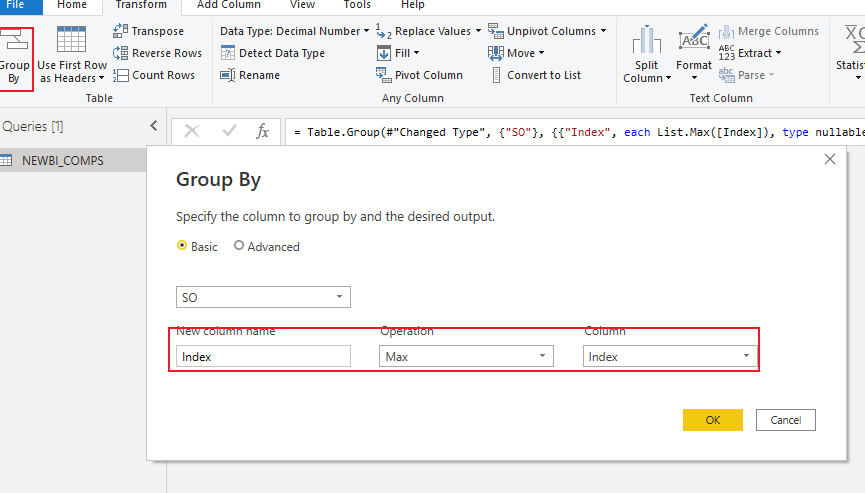Click the Rename column button
This screenshot has width=865, height=493.
pyautogui.click(x=250, y=75)
